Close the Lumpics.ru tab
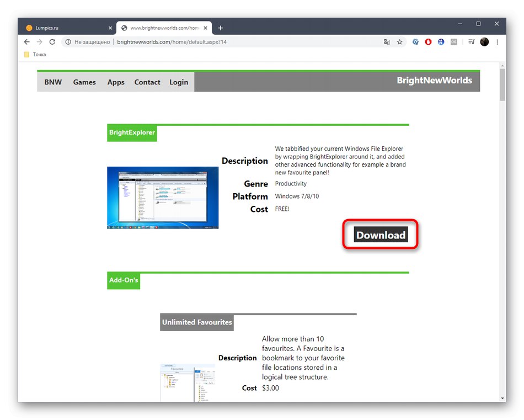The height and width of the screenshot is (420, 524). tap(110, 28)
